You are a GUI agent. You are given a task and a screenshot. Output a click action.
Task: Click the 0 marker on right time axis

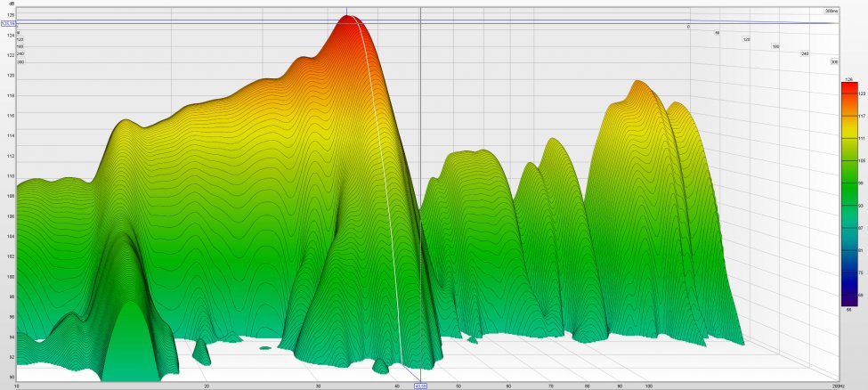(687, 27)
